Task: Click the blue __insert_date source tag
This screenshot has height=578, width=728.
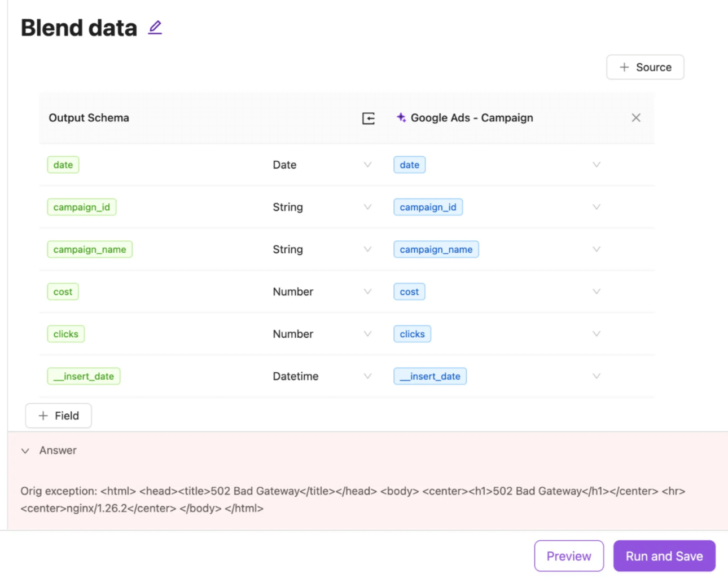Action: (429, 376)
